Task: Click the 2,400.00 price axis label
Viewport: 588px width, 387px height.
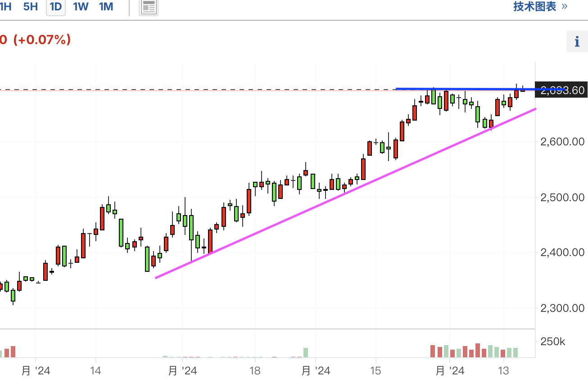Action: pos(562,252)
